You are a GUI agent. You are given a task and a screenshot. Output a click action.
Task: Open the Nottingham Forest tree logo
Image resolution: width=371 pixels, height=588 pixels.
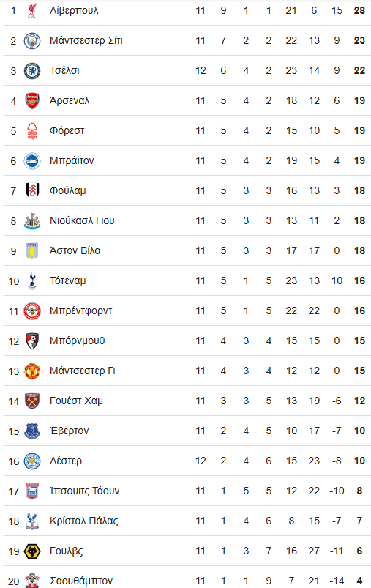pyautogui.click(x=32, y=130)
